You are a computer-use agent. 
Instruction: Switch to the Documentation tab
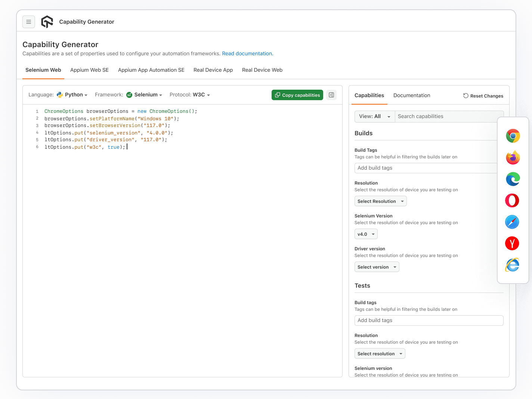(412, 95)
